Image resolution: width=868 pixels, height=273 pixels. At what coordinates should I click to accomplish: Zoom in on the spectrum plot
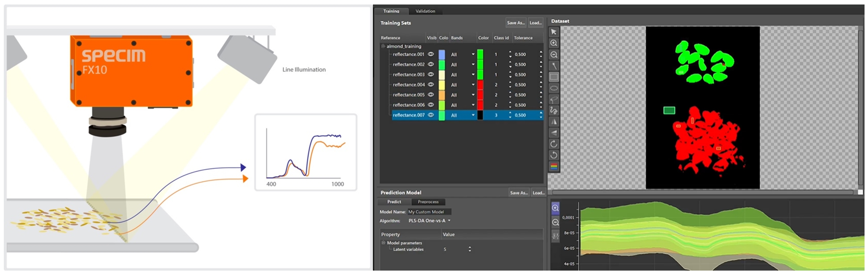(x=555, y=208)
